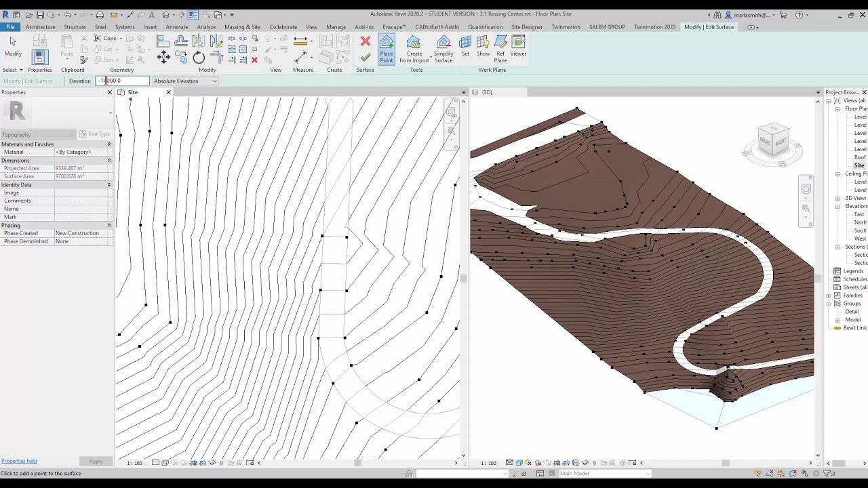
Task: Click the Properties palette icon in ribbon
Action: point(39,57)
